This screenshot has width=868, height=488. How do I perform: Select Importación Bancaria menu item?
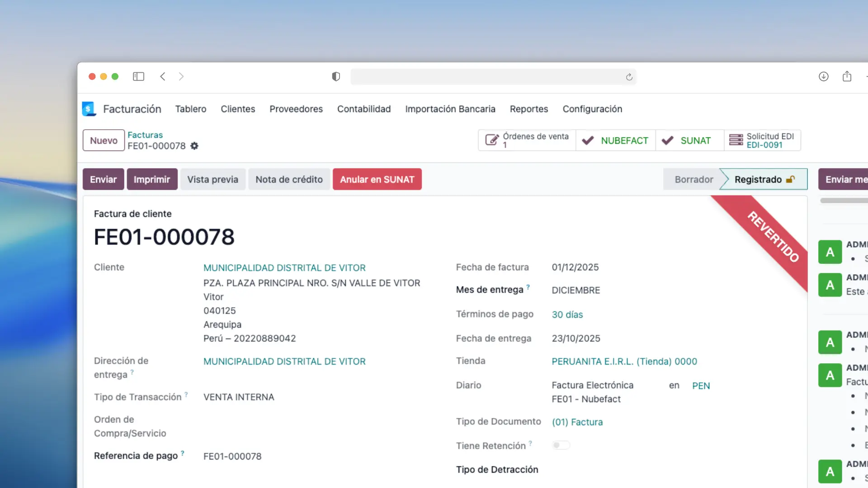pyautogui.click(x=450, y=109)
